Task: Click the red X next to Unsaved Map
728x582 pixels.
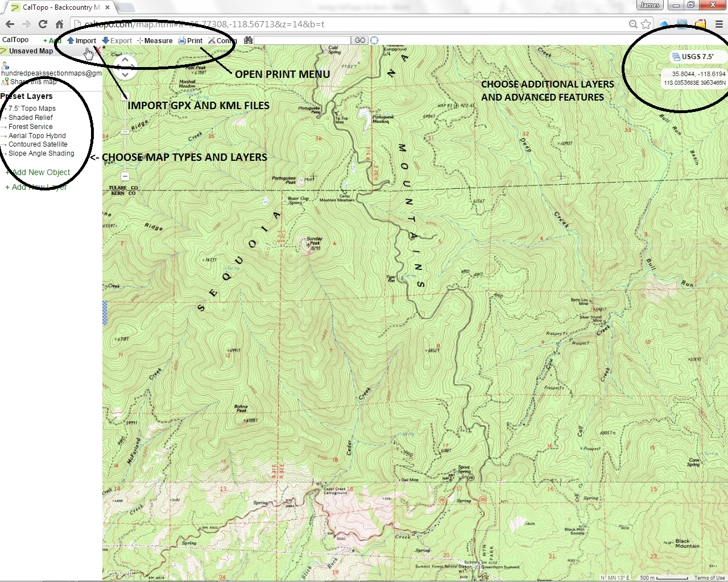Action: click(98, 51)
